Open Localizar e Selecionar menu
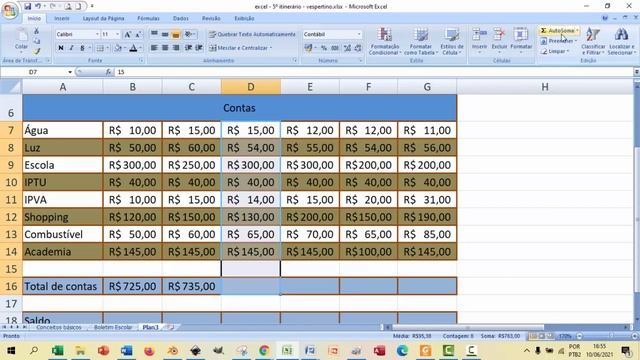This screenshot has width=640, height=360. pyautogui.click(x=621, y=41)
